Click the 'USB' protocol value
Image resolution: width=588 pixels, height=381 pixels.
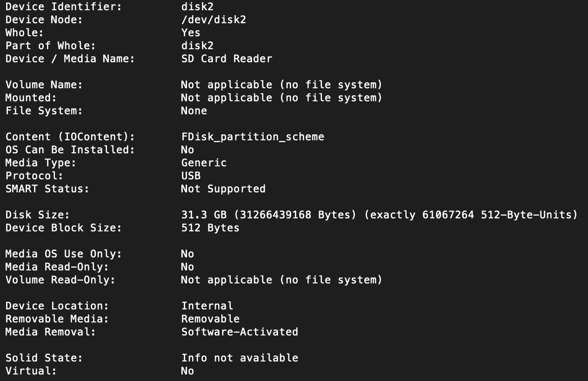[x=191, y=176]
